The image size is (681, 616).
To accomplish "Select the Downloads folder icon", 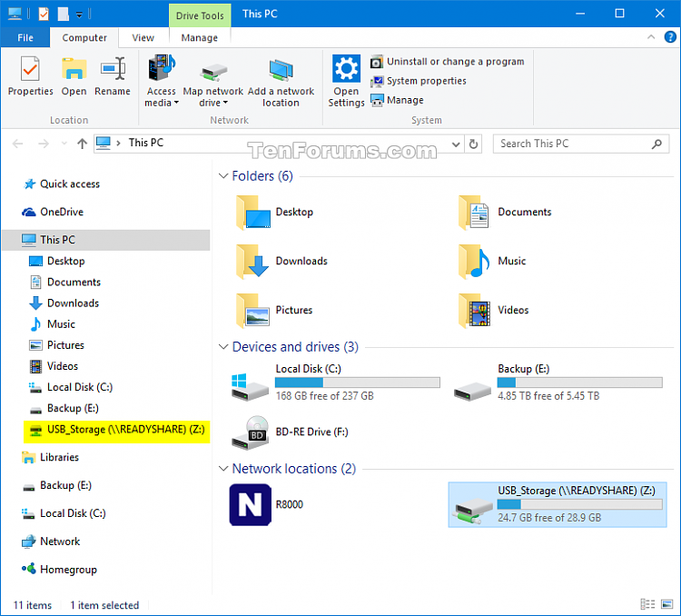I will pos(253,261).
